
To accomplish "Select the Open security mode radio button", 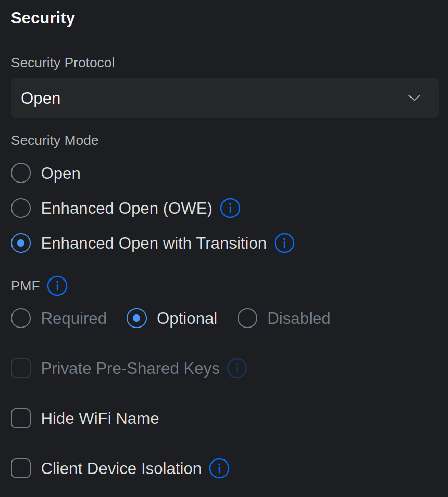I will click(21, 174).
